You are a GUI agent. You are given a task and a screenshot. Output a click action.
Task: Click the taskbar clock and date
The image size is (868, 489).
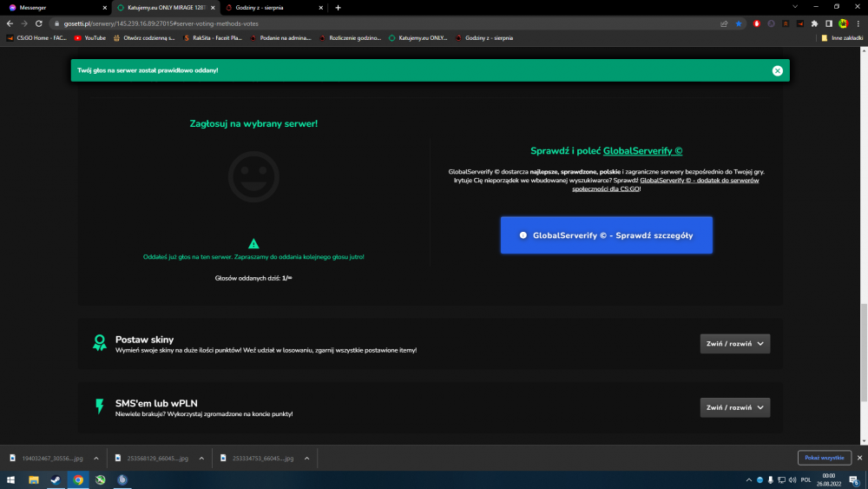point(829,479)
